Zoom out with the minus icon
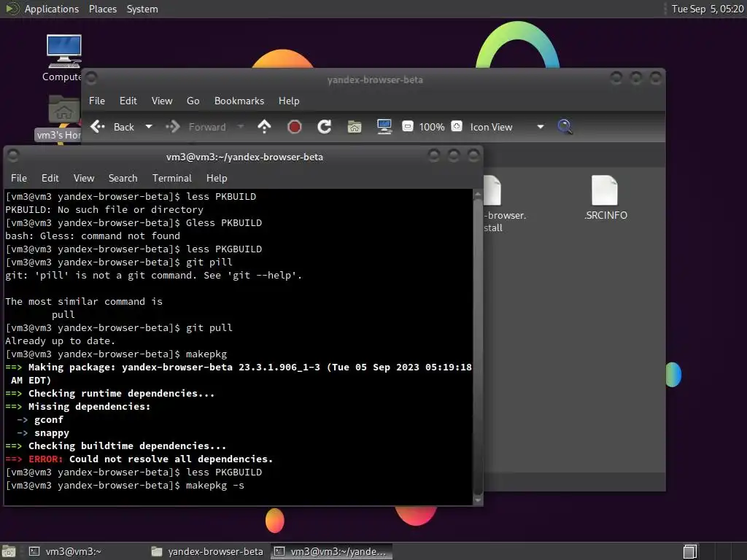This screenshot has height=560, width=747. pos(407,127)
